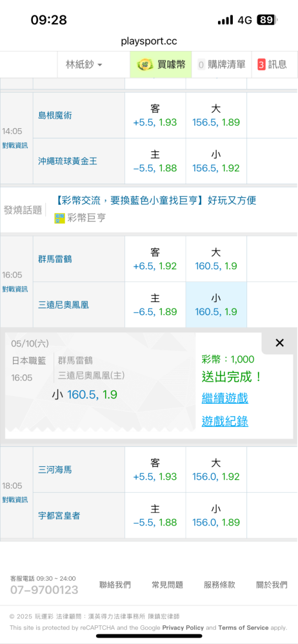Pick 沖繩琉球黃金王 主 -5.5 spread

pyautogui.click(x=155, y=162)
